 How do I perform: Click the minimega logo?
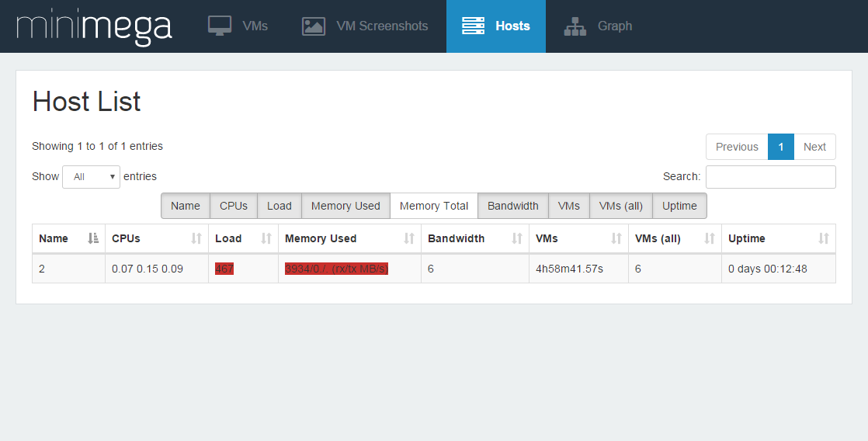tap(94, 26)
